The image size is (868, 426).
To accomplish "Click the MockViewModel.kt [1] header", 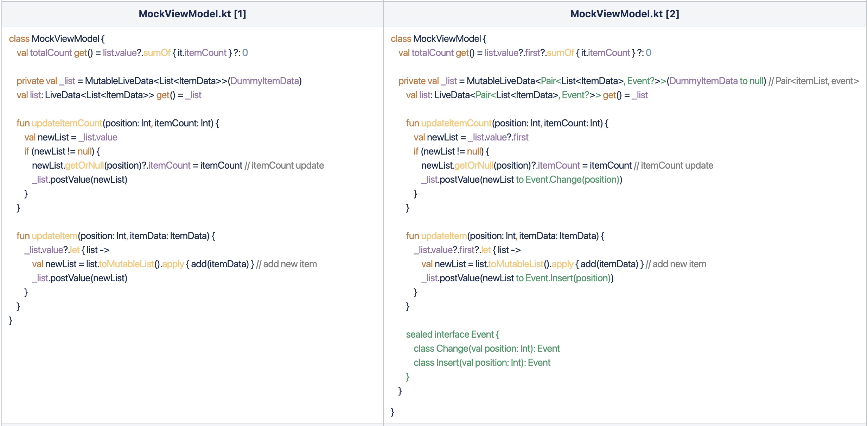I will [x=192, y=14].
